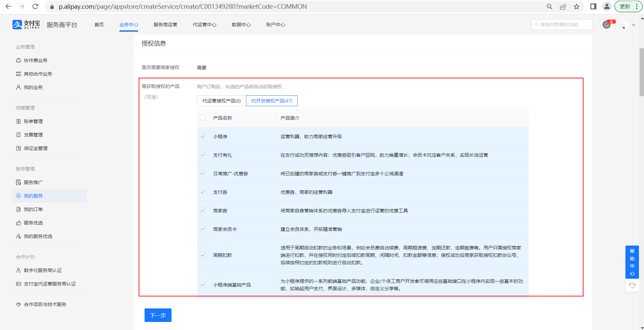The height and width of the screenshot is (330, 644).
Task: Toggle the 商家券 row checkbox
Action: tap(203, 211)
